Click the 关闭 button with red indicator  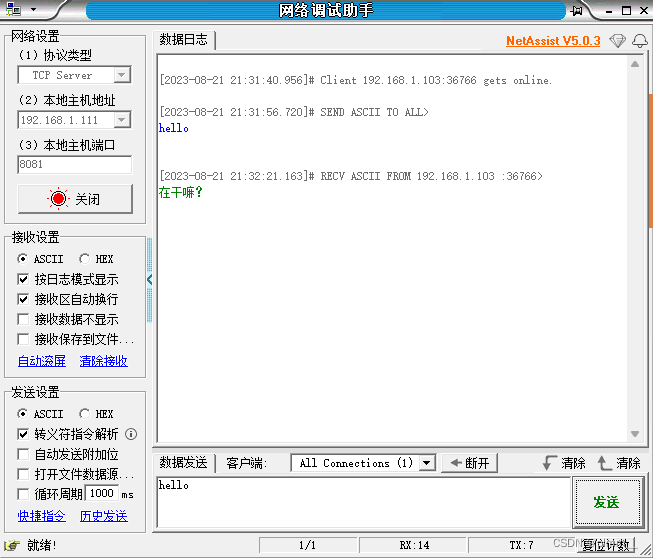click(x=75, y=199)
